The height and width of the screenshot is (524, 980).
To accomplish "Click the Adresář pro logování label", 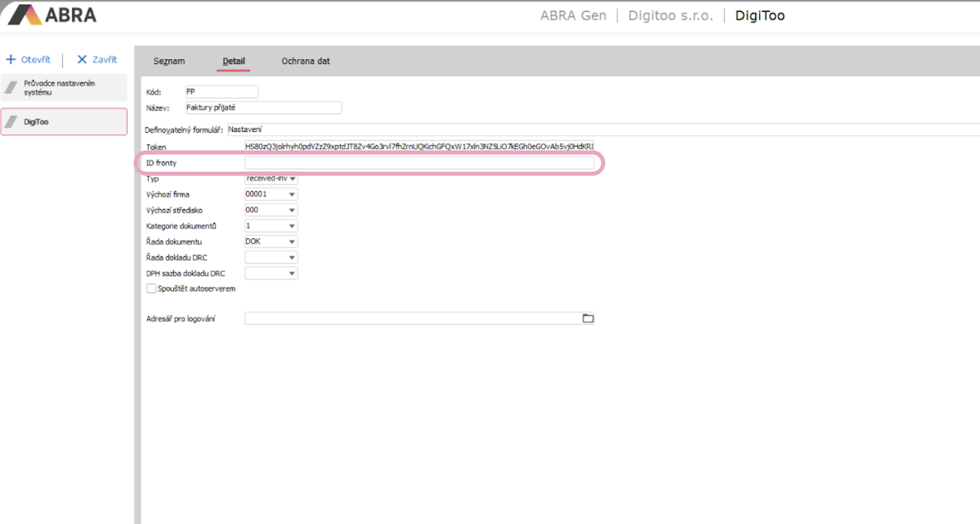I will pos(181,319).
